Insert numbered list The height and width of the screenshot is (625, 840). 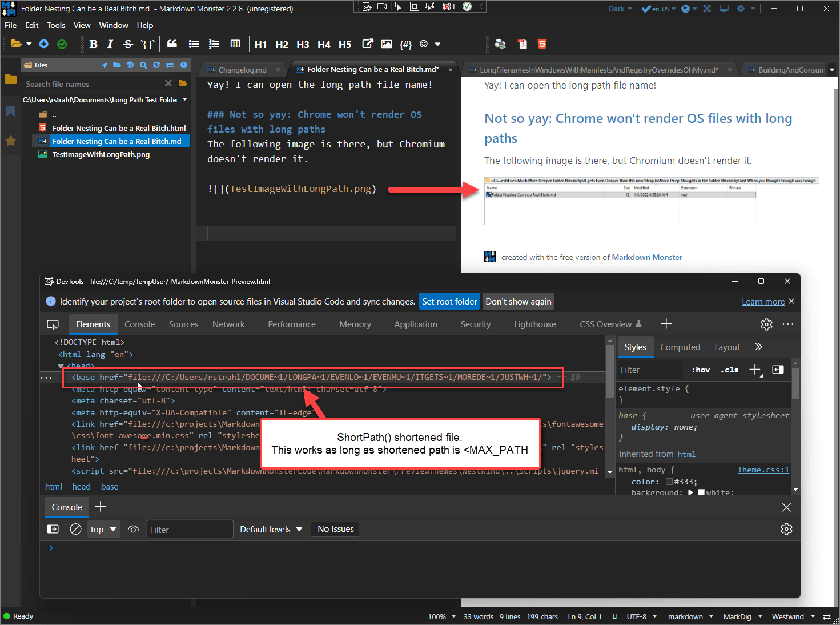click(x=214, y=44)
